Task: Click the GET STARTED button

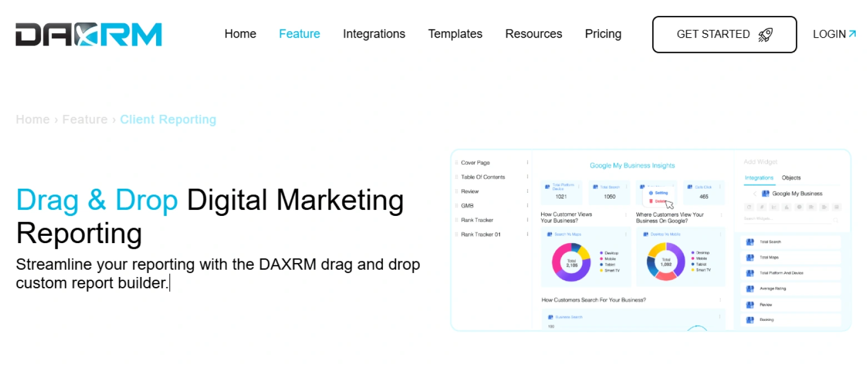Action: pyautogui.click(x=725, y=34)
